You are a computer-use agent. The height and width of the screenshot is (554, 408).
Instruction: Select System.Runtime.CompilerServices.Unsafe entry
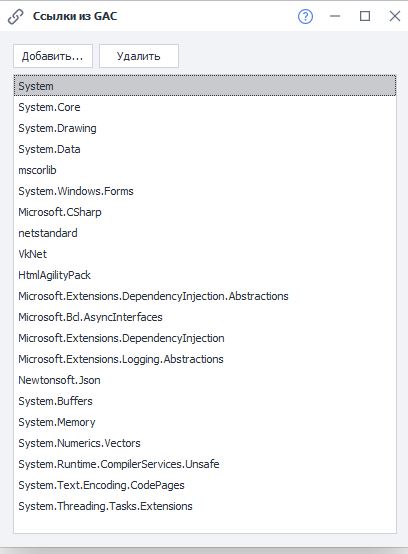tap(205, 464)
